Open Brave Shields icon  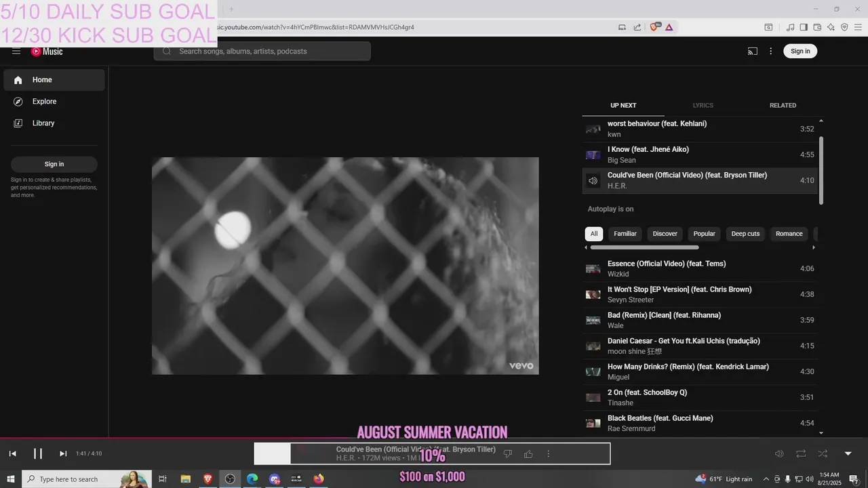[x=654, y=27]
